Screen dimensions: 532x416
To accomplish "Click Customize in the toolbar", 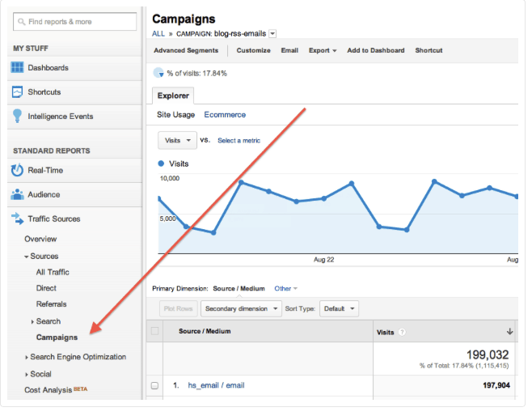I will (x=253, y=50).
